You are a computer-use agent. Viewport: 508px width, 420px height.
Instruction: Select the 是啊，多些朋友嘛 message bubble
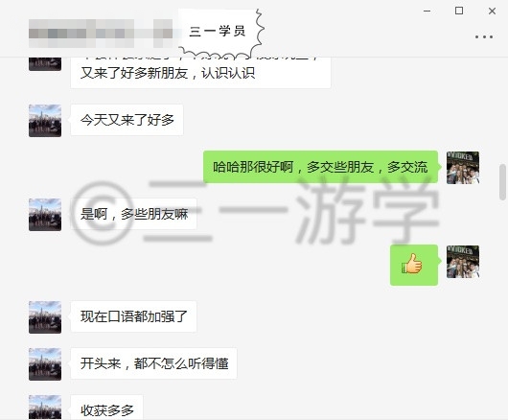pos(134,214)
